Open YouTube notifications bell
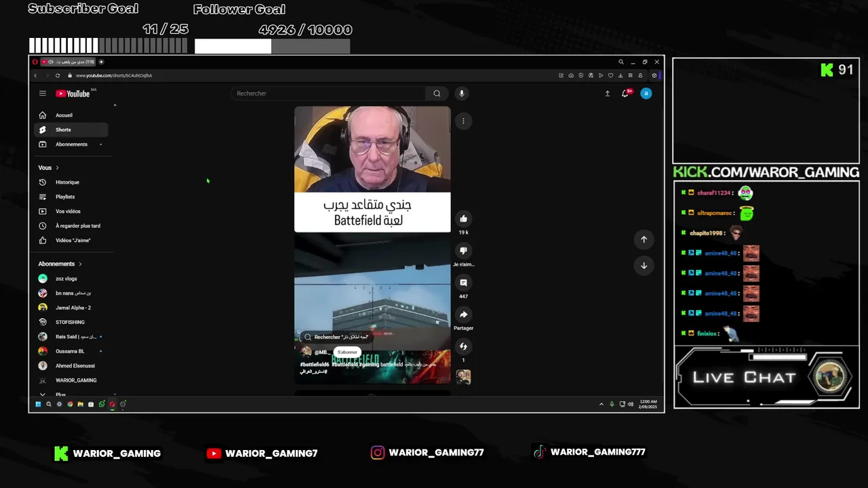868x488 pixels. tap(625, 94)
